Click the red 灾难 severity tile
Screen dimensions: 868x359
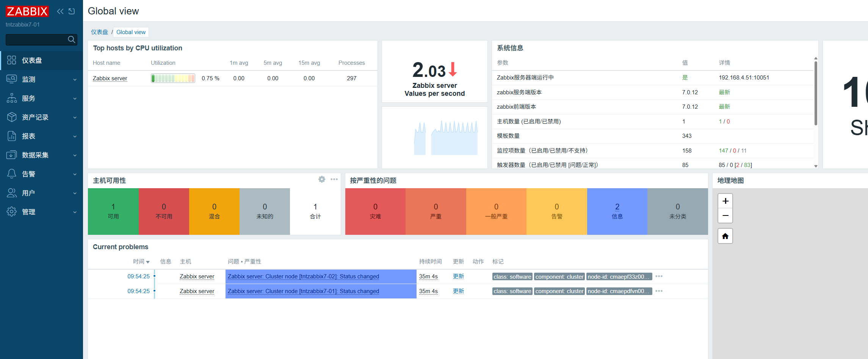pyautogui.click(x=375, y=211)
